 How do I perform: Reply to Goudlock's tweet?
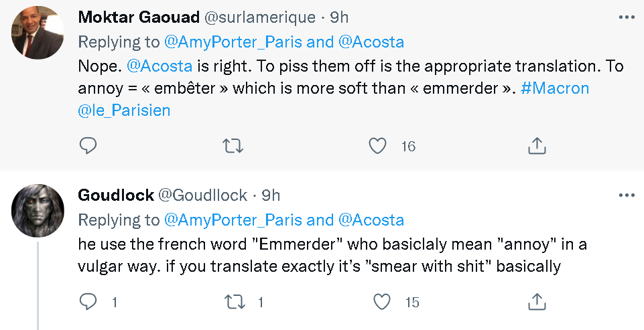[88, 302]
